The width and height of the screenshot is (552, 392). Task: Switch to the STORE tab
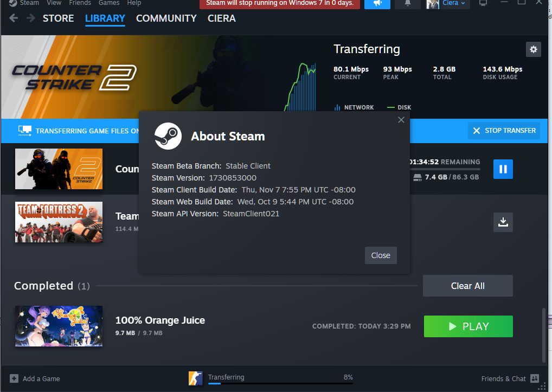tap(58, 18)
